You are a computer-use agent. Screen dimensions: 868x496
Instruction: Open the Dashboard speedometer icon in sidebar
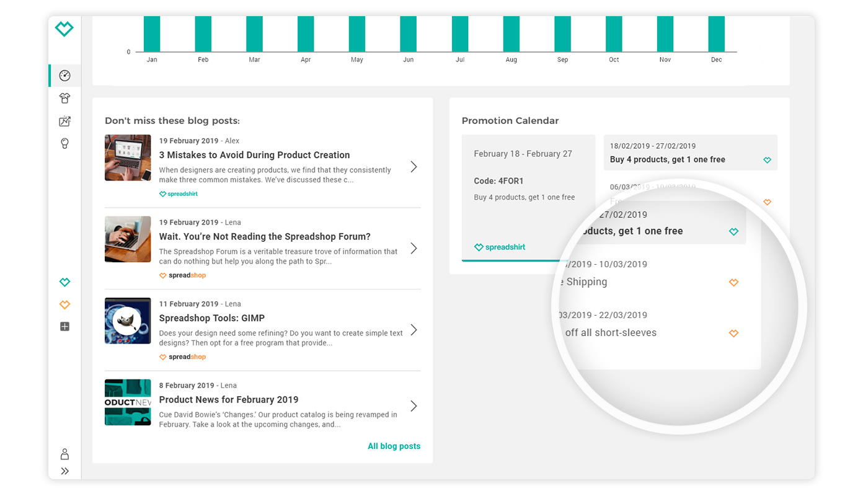coord(64,76)
